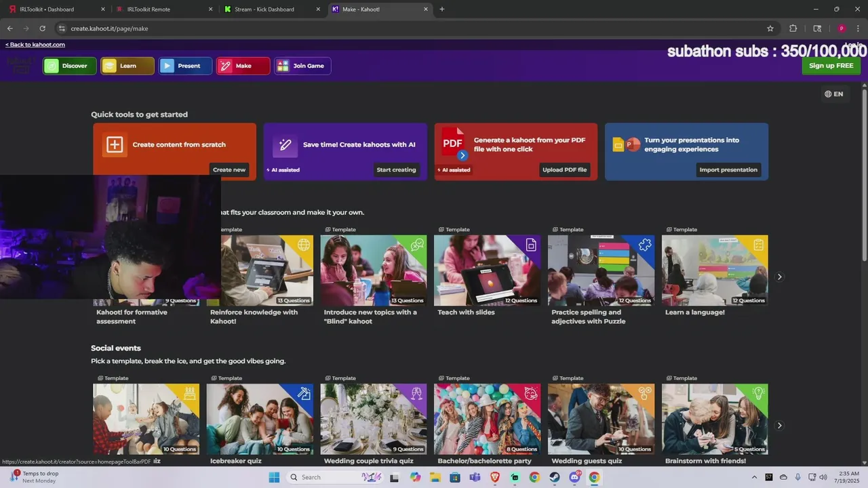Open the Wedding couple trivia quiz template
The width and height of the screenshot is (868, 488).
[x=374, y=419]
